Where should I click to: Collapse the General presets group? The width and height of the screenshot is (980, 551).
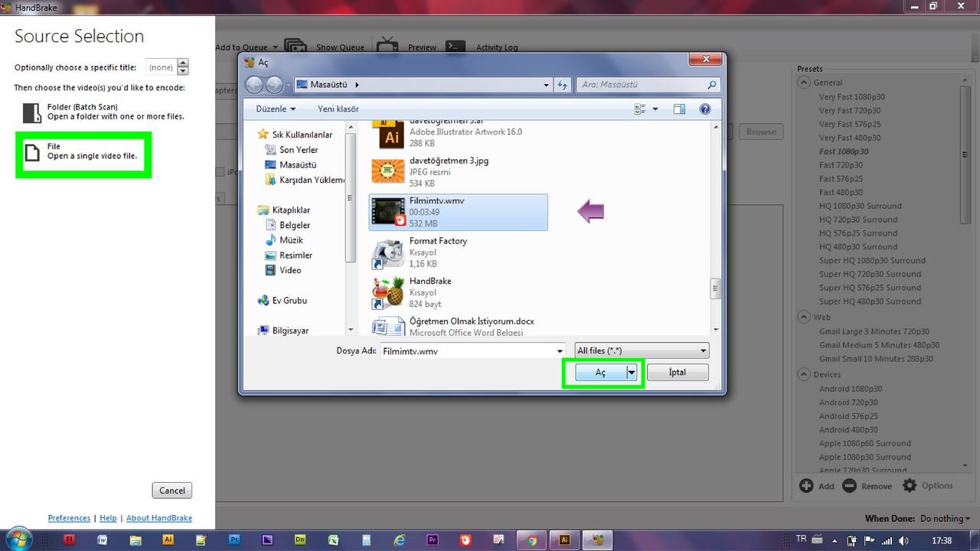tap(804, 83)
